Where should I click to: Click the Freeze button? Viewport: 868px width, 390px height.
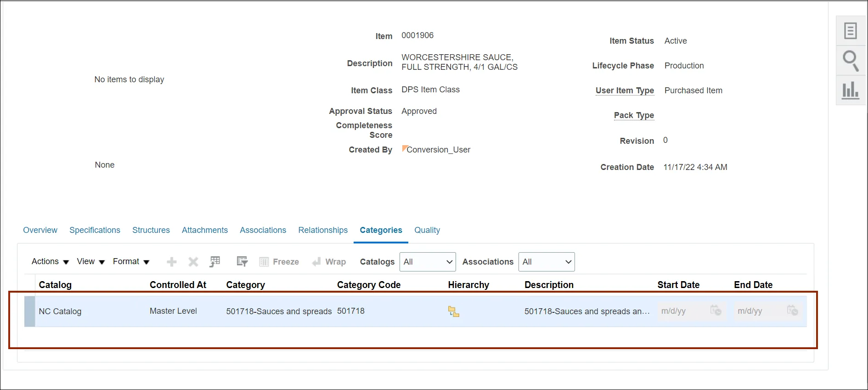coord(279,262)
